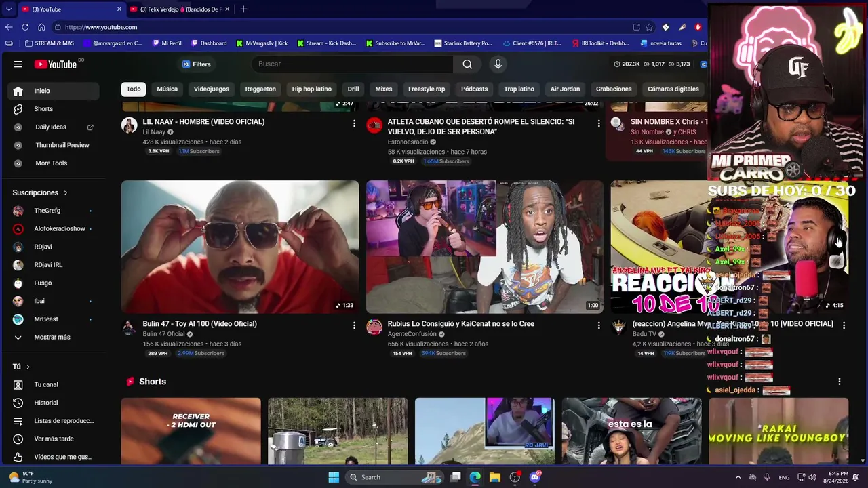Open a new browser tab

243,9
